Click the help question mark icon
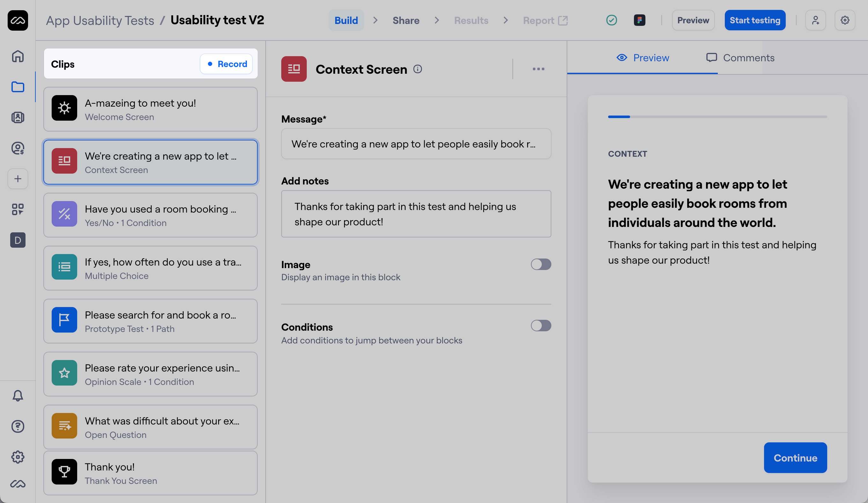 point(18,426)
